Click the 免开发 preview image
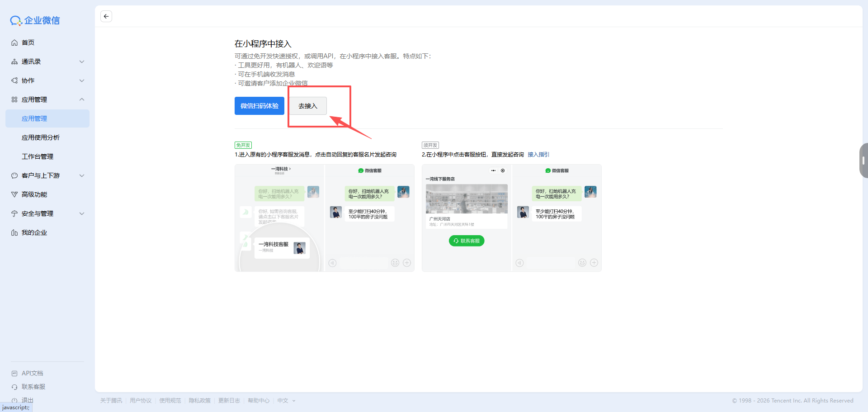This screenshot has height=412, width=868. (x=325, y=218)
